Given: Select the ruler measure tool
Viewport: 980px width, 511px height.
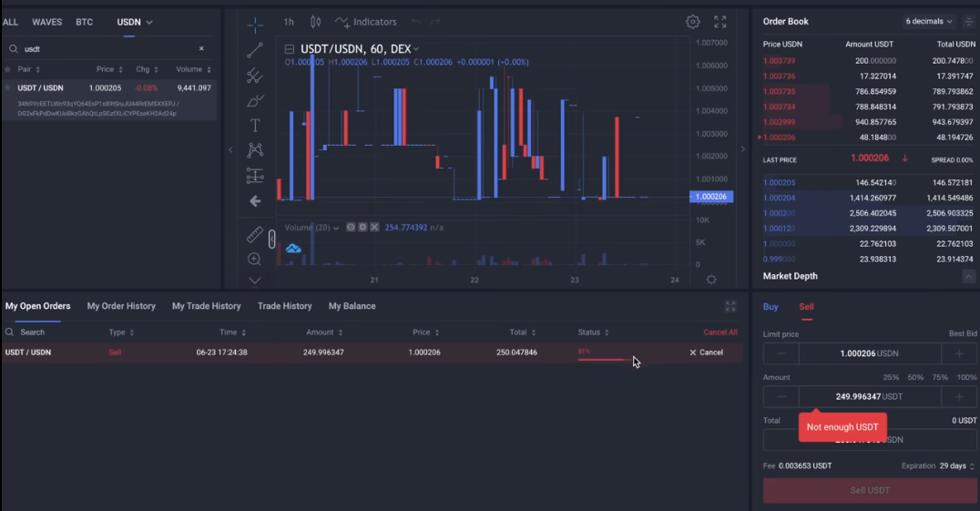Looking at the screenshot, I should click(255, 234).
